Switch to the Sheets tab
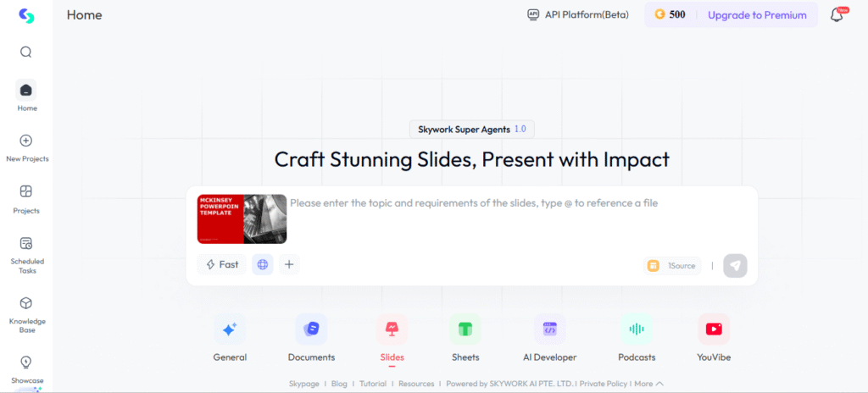868x393 pixels. pyautogui.click(x=465, y=329)
